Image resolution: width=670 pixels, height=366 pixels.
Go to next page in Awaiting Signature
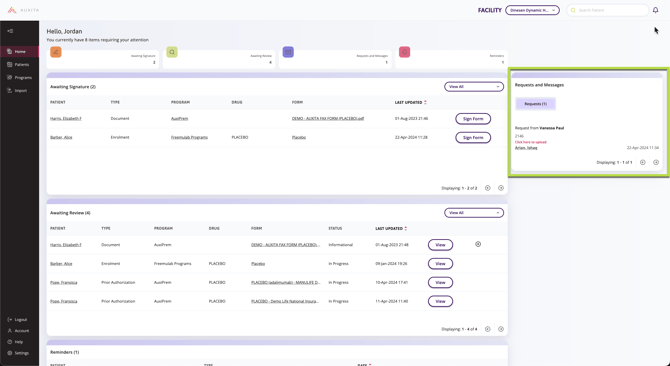[501, 188]
